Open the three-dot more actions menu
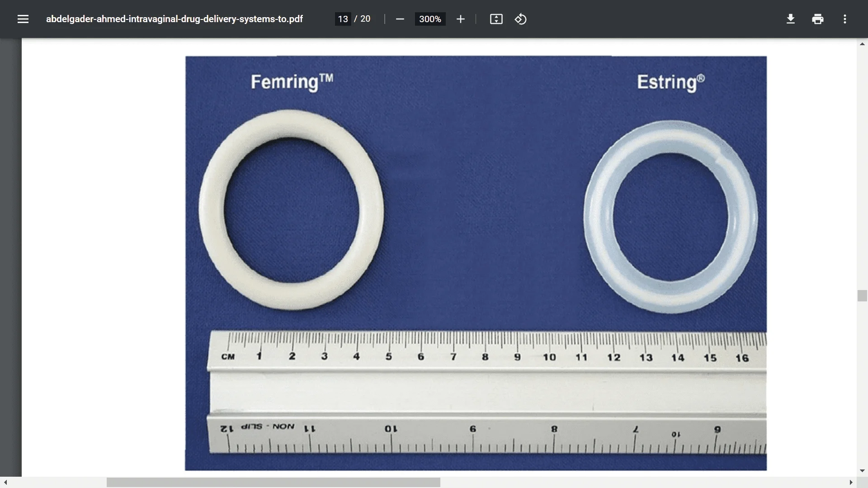This screenshot has width=868, height=488. [844, 19]
